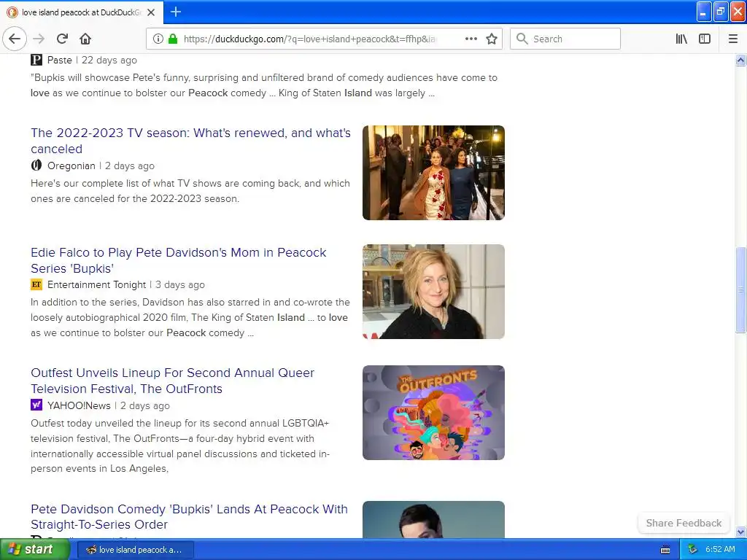Click the system tray network icon

click(692, 549)
